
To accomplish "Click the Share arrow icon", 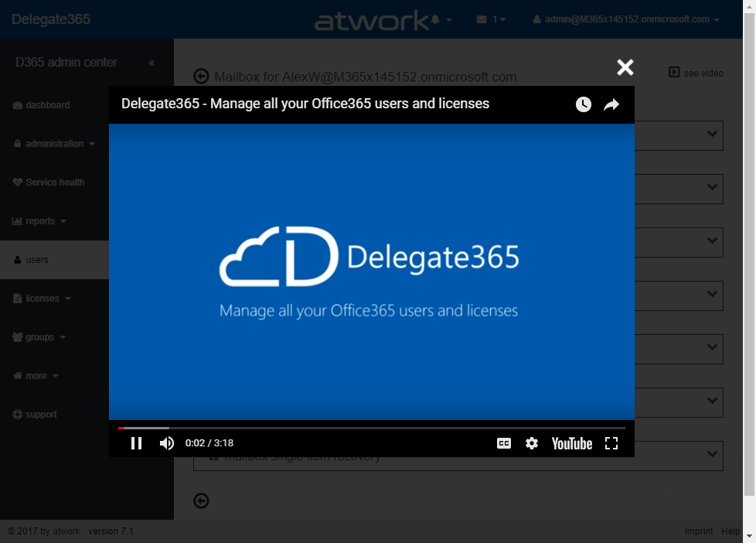I will [611, 104].
